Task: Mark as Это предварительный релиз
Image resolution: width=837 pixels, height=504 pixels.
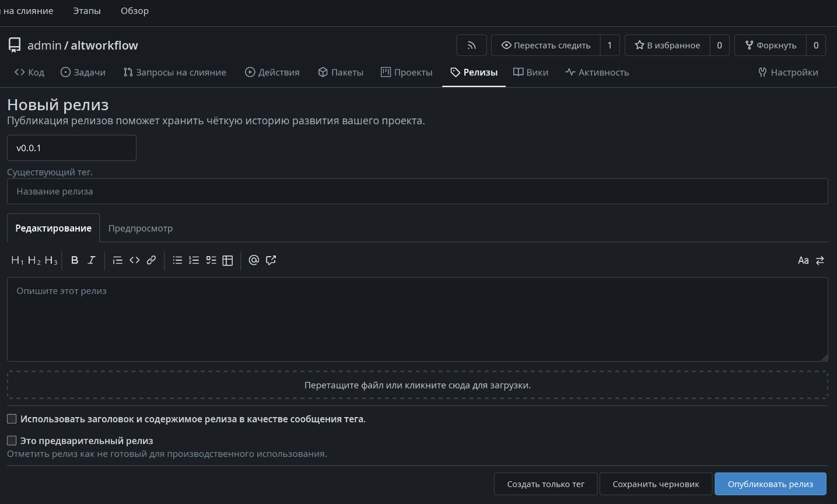Action: click(x=12, y=440)
